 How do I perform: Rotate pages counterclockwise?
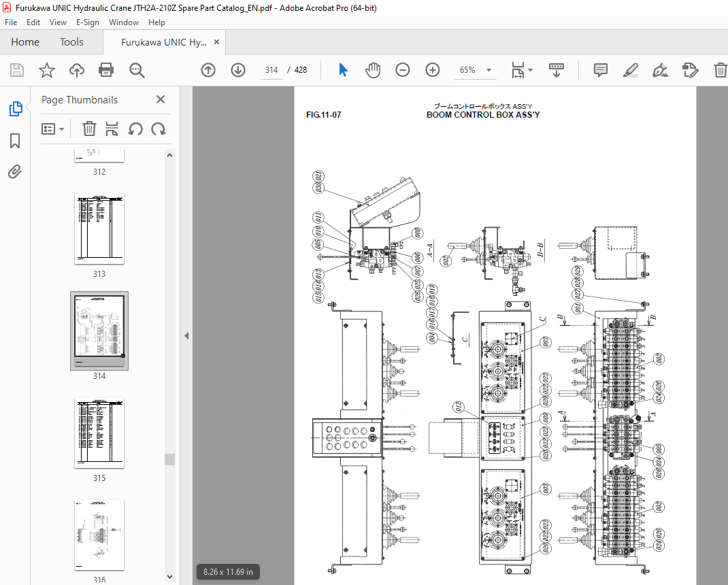click(135, 129)
